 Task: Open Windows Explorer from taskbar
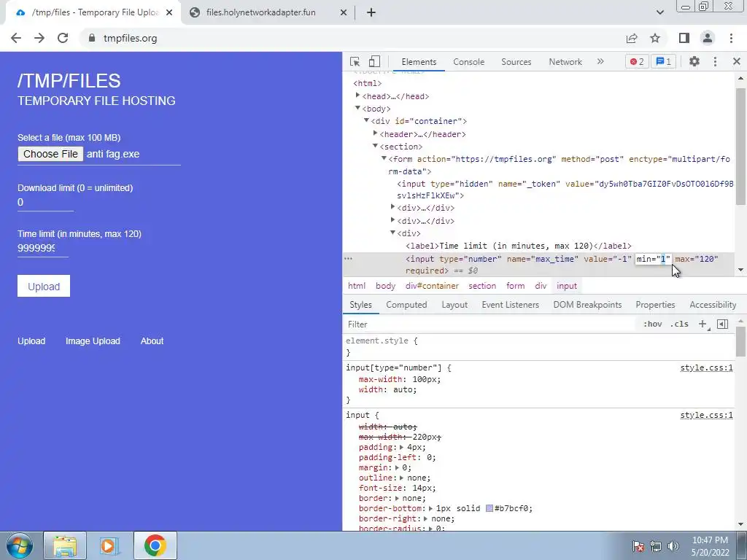(x=65, y=545)
